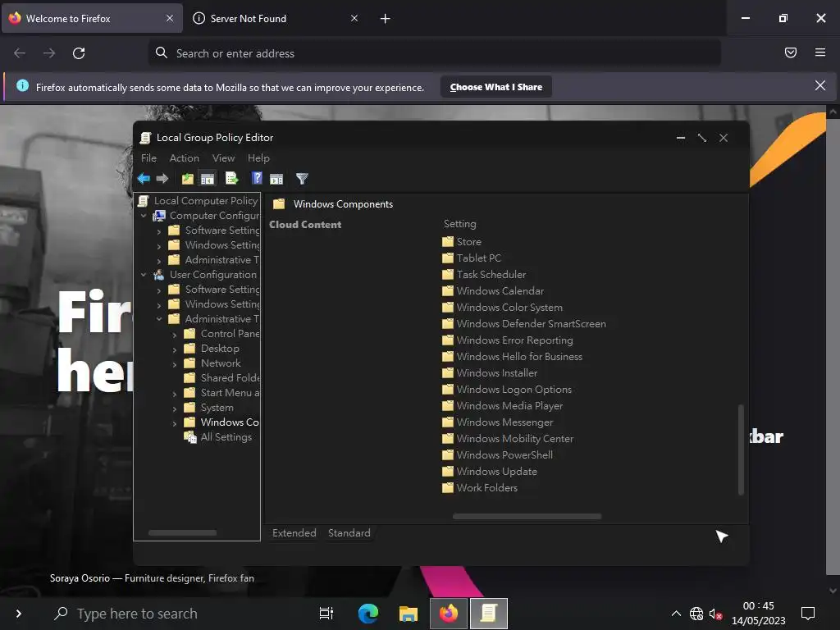This screenshot has width=840, height=630.
Task: Select the Windows Installer folder
Action: click(x=490, y=373)
